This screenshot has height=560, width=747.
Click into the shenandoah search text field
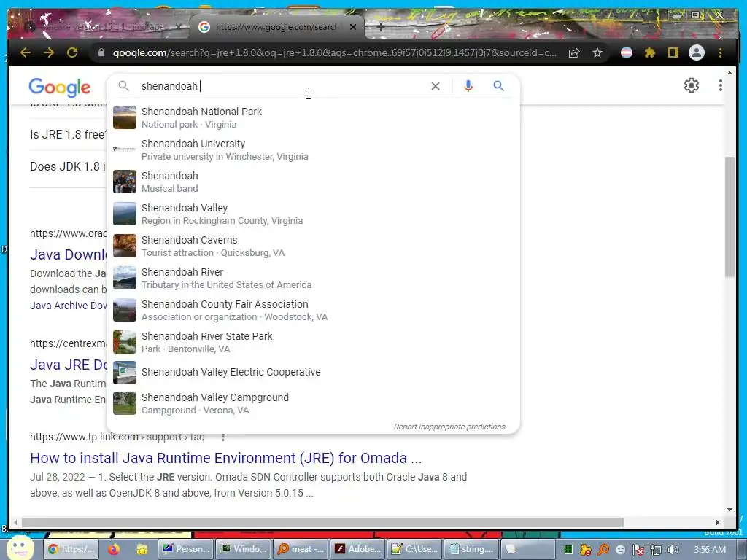[x=284, y=86]
